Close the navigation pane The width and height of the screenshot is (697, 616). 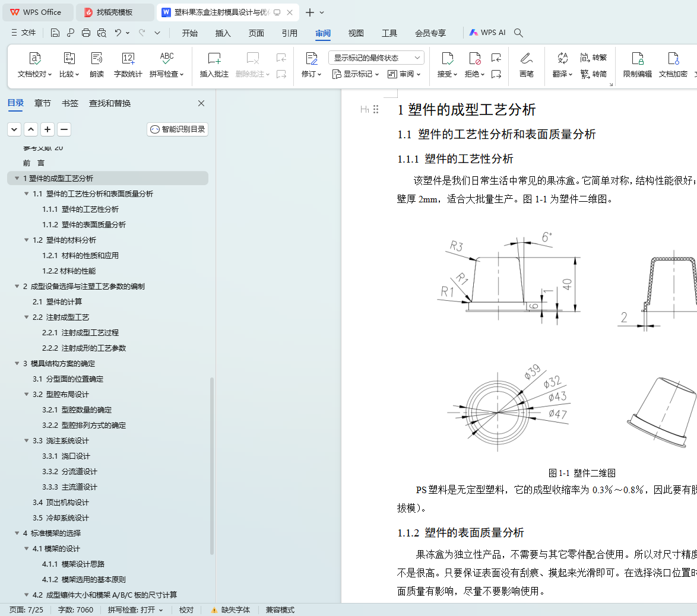coord(201,103)
